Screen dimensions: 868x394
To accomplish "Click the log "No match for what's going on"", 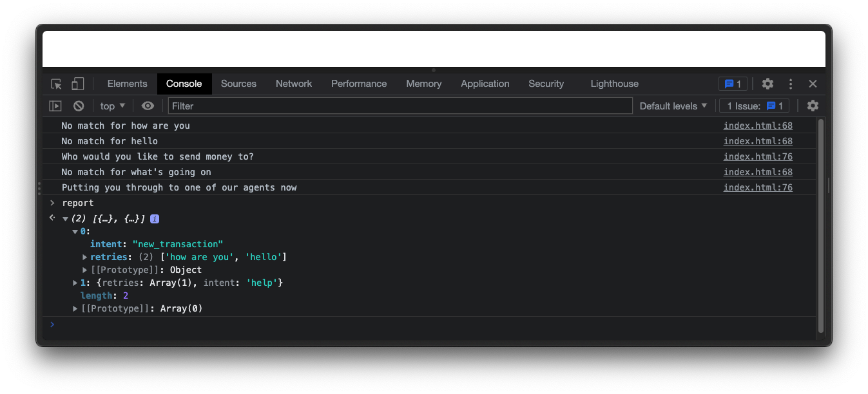I will pyautogui.click(x=136, y=172).
